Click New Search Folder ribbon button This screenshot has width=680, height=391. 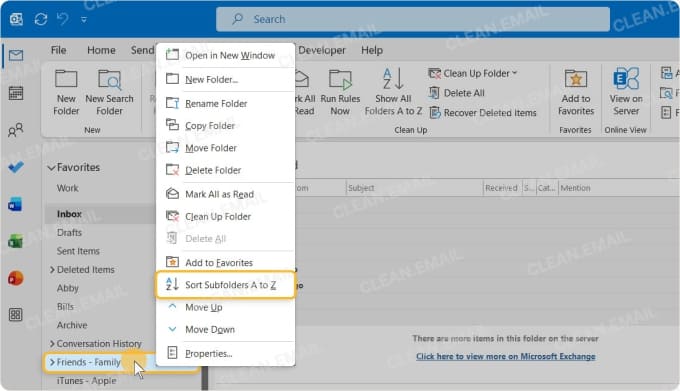click(109, 92)
